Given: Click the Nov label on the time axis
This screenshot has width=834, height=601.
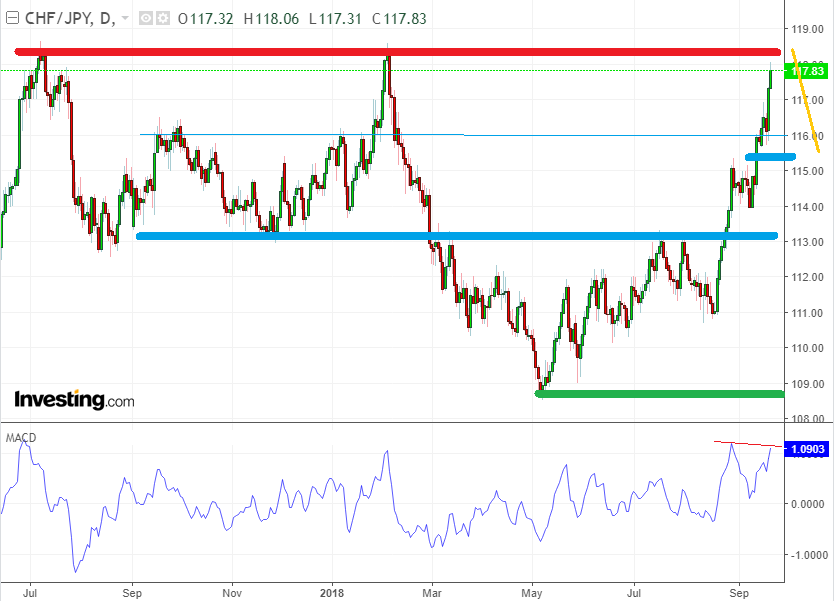Looking at the screenshot, I should click(231, 593).
